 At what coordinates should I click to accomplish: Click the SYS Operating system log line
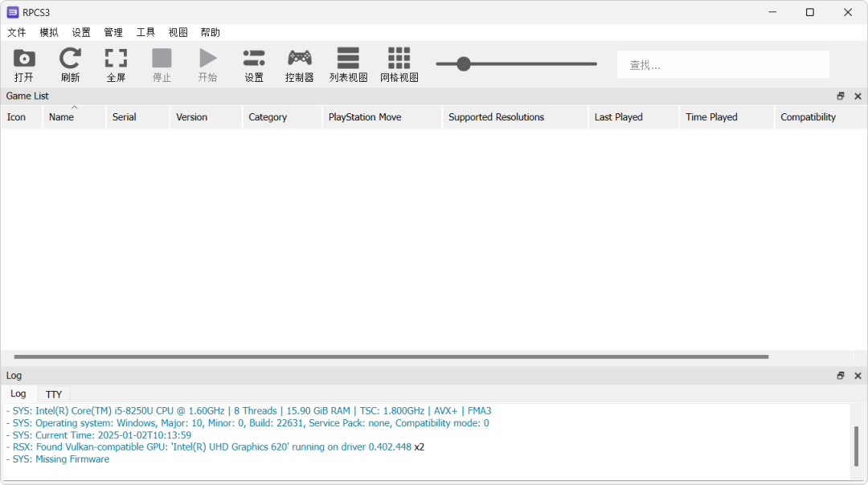248,423
